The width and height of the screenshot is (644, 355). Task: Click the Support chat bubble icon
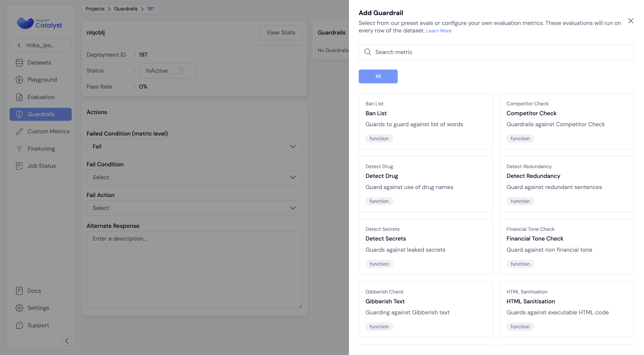pos(19,325)
